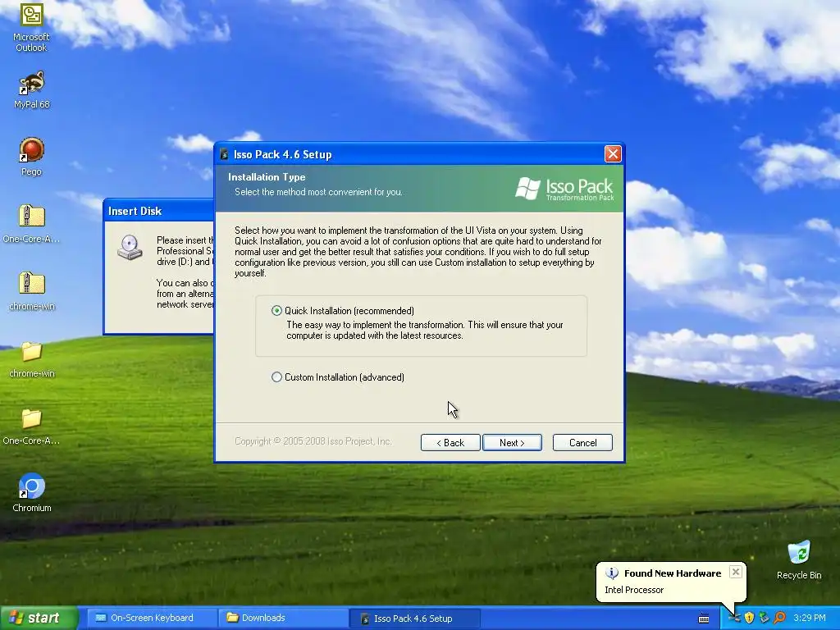Click the Installation Type heading
The image size is (840, 630).
tap(267, 177)
